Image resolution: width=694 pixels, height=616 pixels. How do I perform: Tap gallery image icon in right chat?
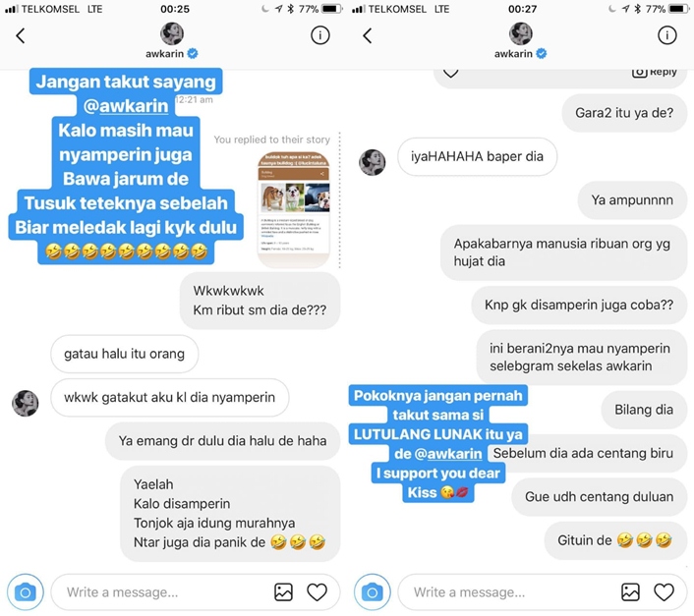[x=630, y=592]
